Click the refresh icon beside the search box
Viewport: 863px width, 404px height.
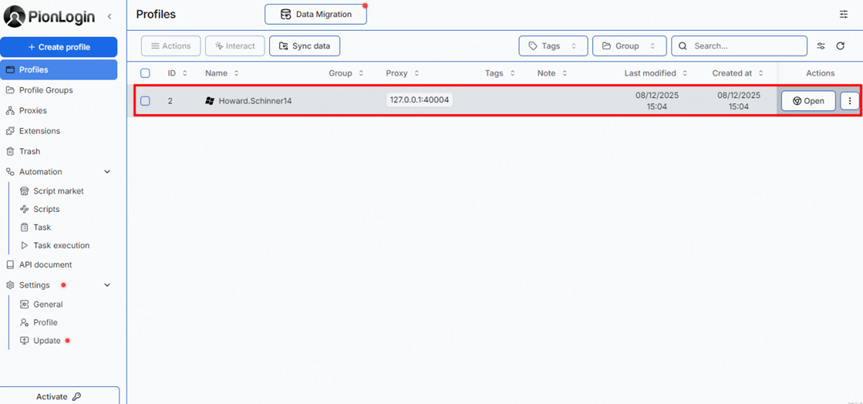tap(840, 46)
